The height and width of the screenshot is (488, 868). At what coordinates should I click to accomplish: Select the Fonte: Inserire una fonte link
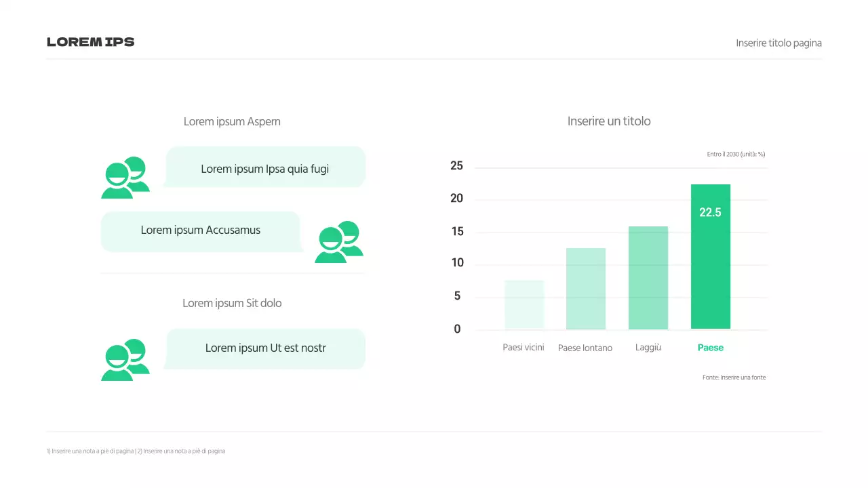point(734,377)
